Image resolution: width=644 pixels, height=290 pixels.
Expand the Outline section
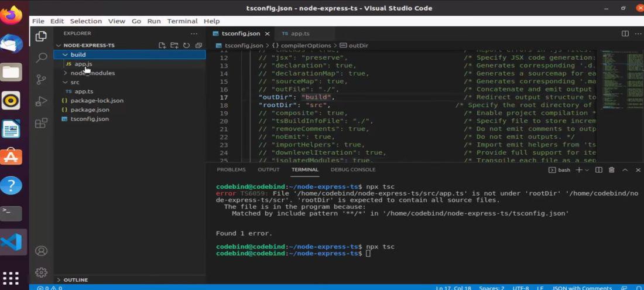pyautogui.click(x=75, y=280)
